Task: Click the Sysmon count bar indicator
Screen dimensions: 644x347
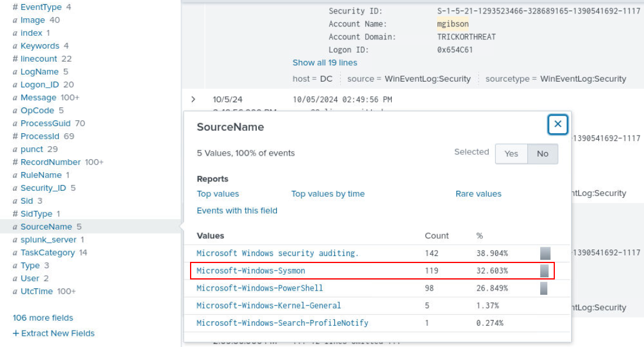Action: (545, 271)
